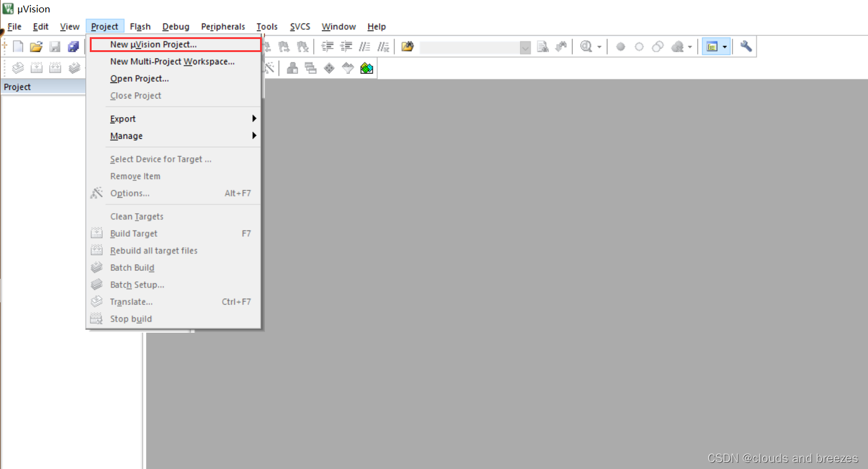This screenshot has height=469, width=868.
Task: Click the Save All icon
Action: pyautogui.click(x=74, y=46)
